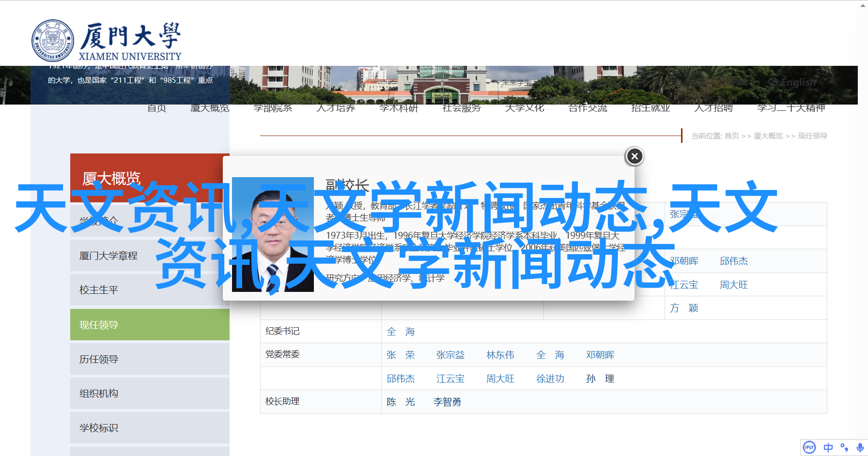Open the 林东伟 leader profile
The width and height of the screenshot is (868, 456).
(500, 355)
